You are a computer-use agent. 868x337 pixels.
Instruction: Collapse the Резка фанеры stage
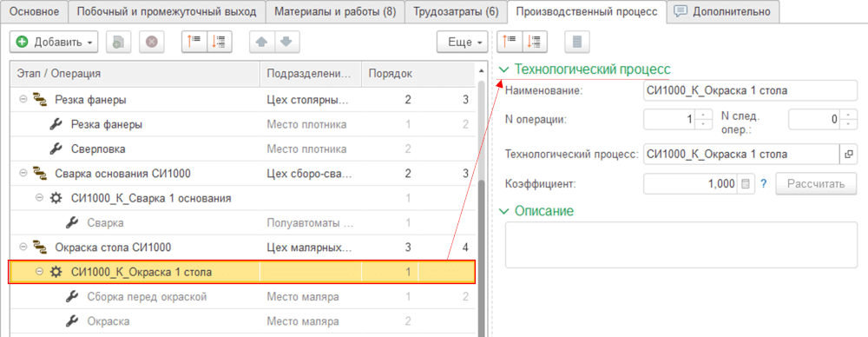pos(23,100)
